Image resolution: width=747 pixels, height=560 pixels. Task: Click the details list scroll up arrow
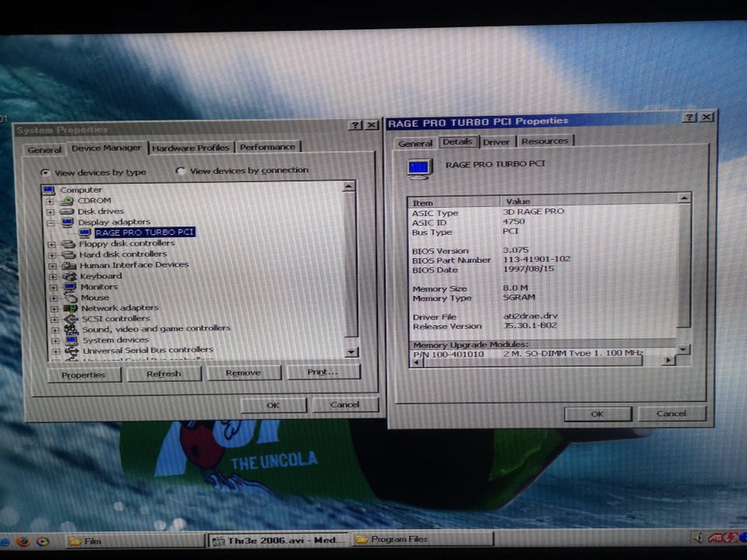684,198
